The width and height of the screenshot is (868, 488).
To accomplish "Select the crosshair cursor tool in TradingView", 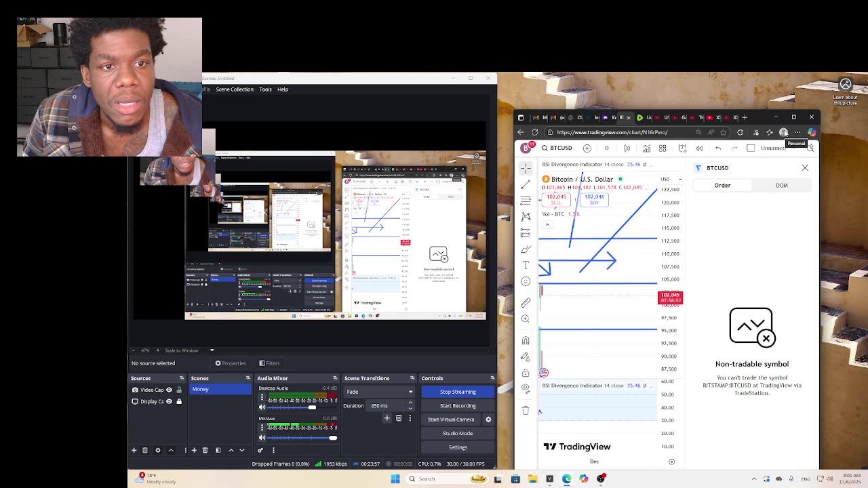I will click(x=526, y=167).
